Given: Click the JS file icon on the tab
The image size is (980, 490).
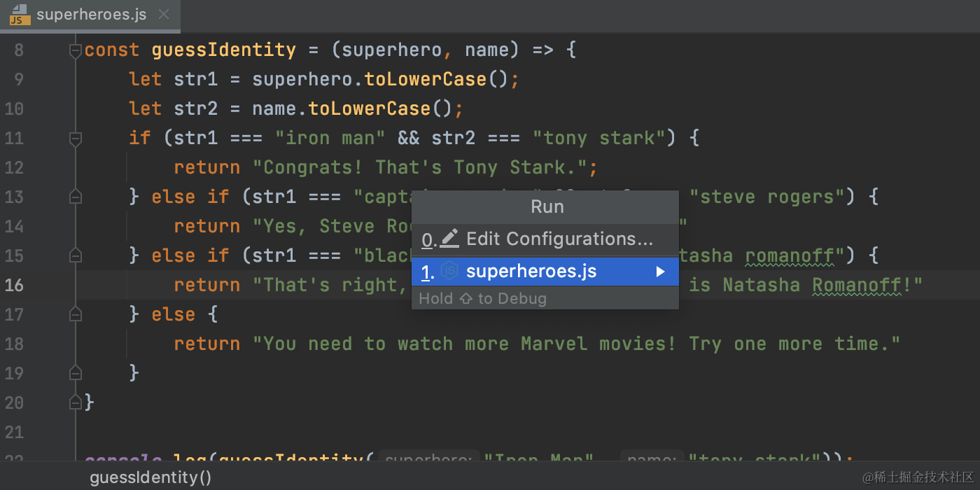Looking at the screenshot, I should (x=19, y=15).
